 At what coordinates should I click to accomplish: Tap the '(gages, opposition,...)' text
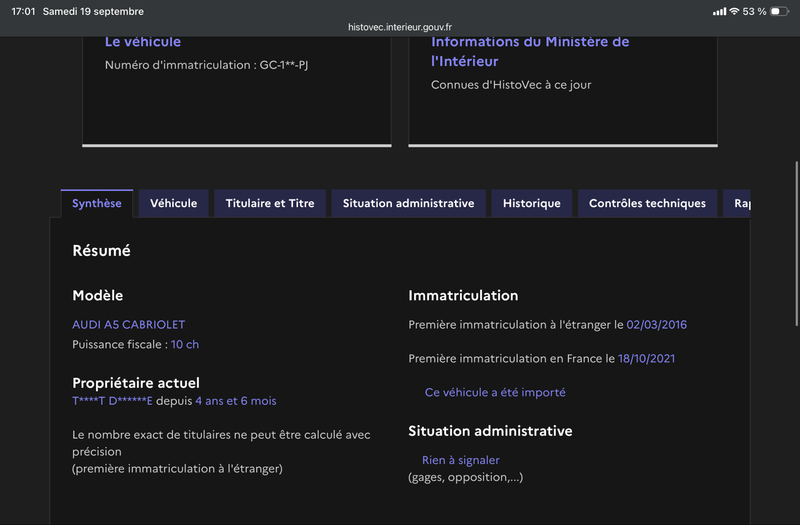pos(465,477)
